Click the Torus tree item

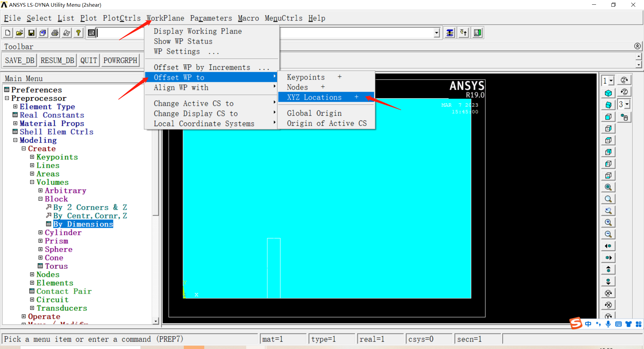point(56,266)
